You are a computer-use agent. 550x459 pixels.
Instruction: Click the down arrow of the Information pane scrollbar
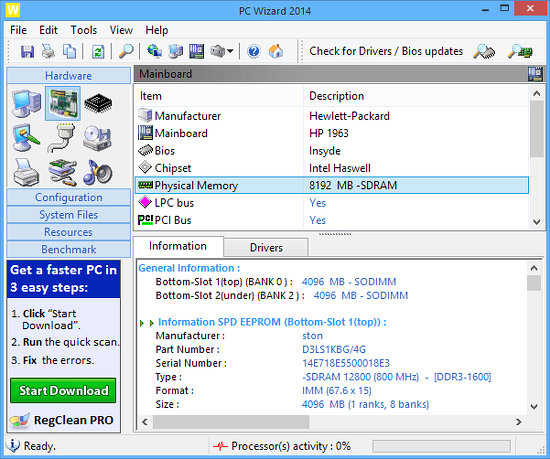534,407
